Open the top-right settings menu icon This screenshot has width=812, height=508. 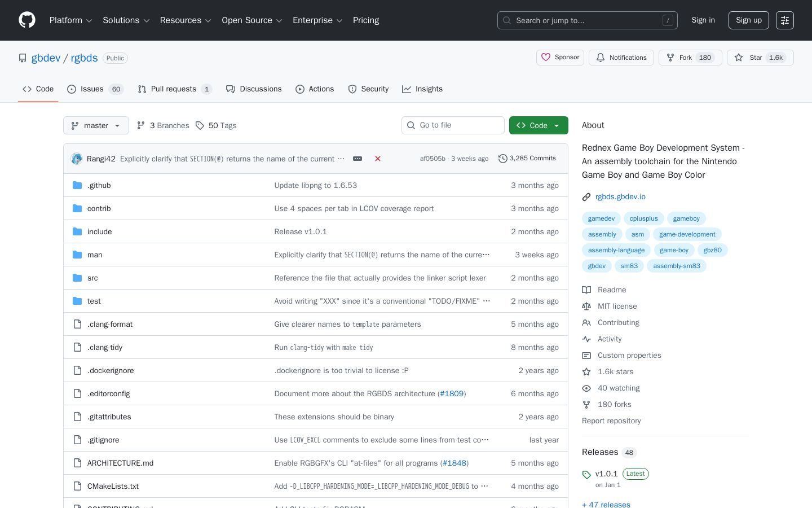(x=785, y=20)
